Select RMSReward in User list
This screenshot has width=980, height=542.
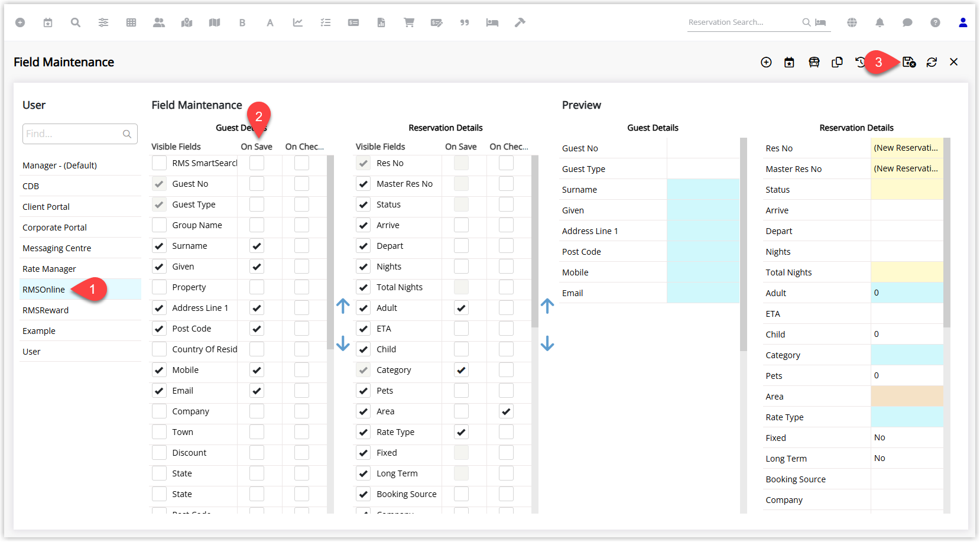pyautogui.click(x=80, y=310)
